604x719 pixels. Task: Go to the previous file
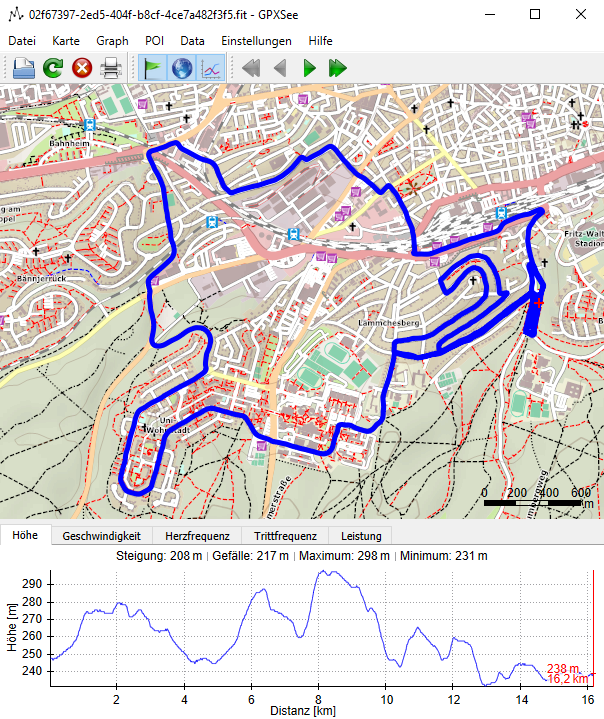tap(280, 68)
